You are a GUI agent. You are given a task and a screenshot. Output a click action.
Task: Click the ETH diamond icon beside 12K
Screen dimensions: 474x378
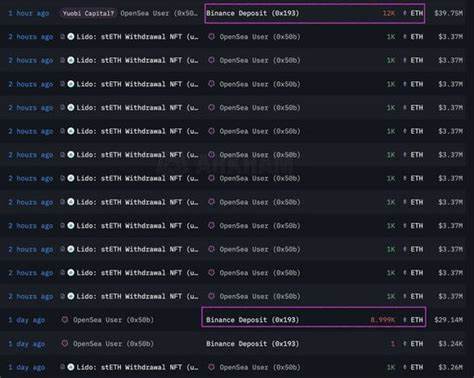tap(405, 13)
